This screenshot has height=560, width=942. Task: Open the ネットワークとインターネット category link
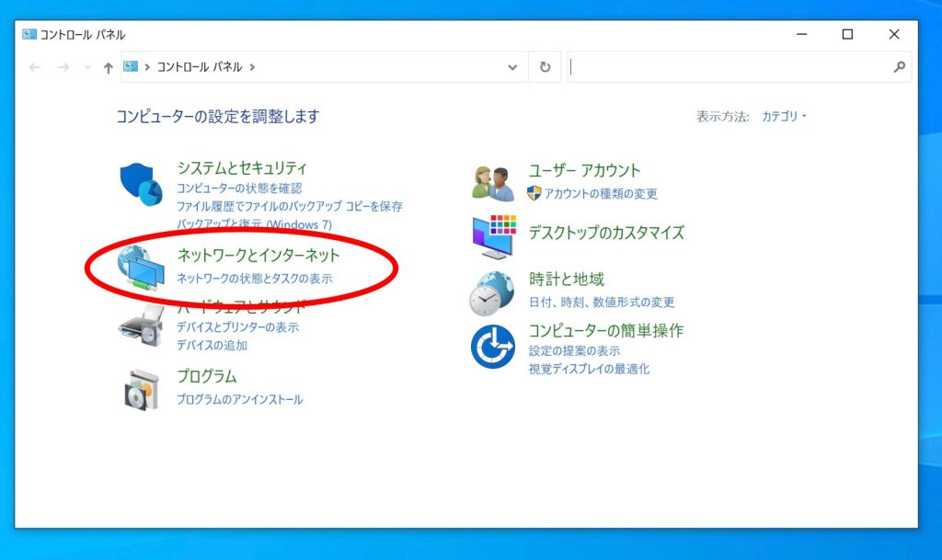(x=258, y=255)
